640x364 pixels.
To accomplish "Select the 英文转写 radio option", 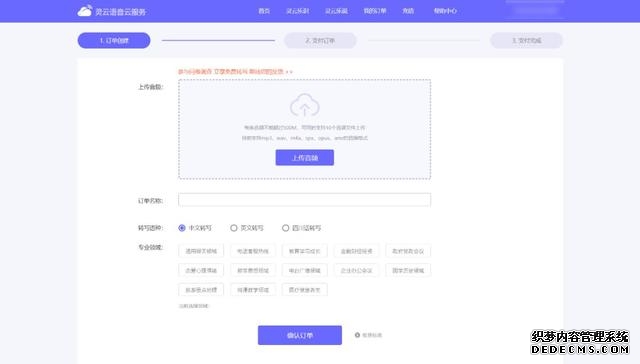I will 233,228.
